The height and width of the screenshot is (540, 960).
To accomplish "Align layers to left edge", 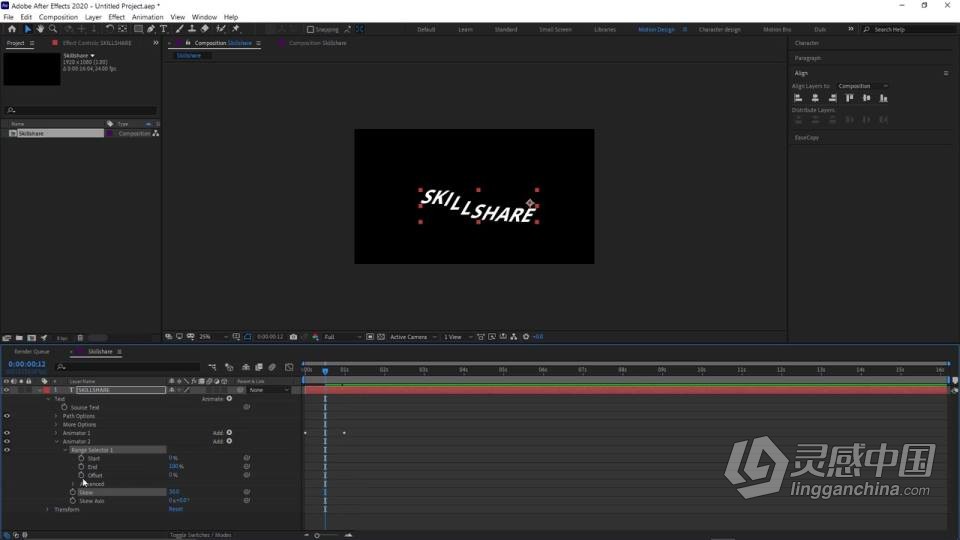I will 798,98.
